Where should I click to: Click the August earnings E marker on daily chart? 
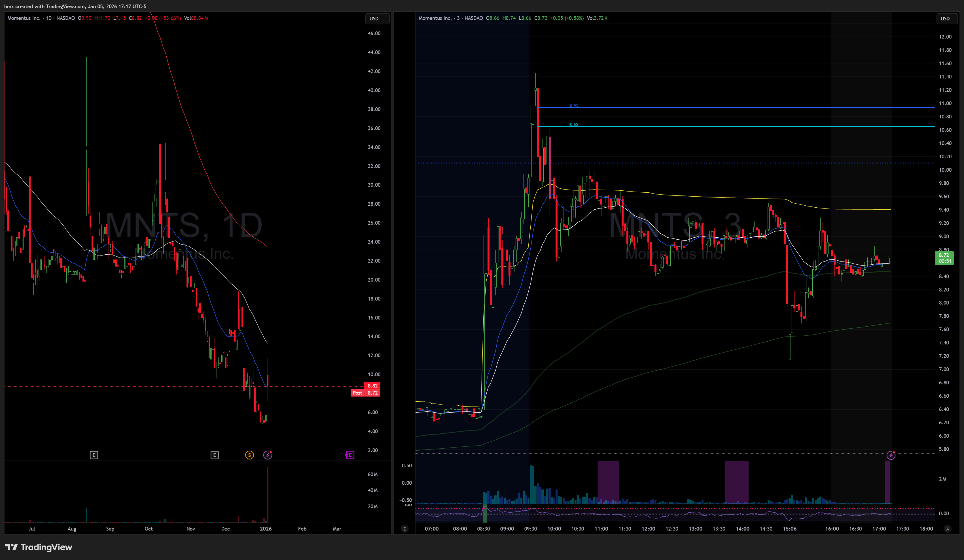click(x=94, y=455)
